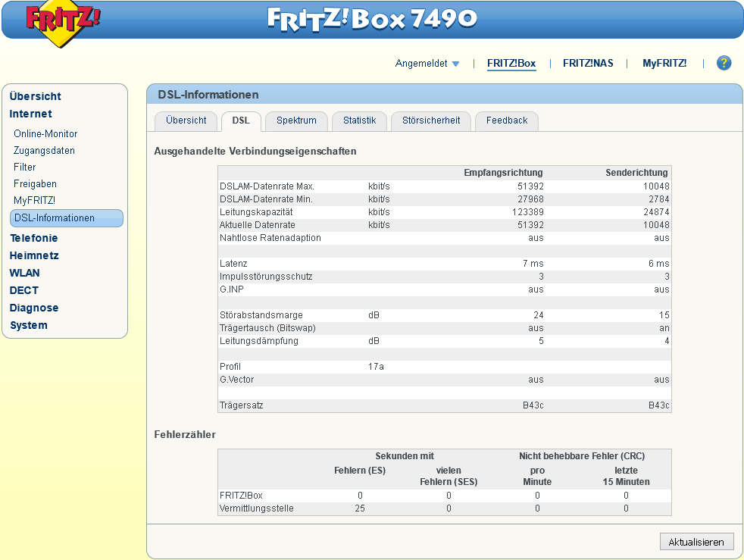Image resolution: width=744 pixels, height=560 pixels.
Task: Click the Leitungskapazität value 123389
Action: point(527,212)
